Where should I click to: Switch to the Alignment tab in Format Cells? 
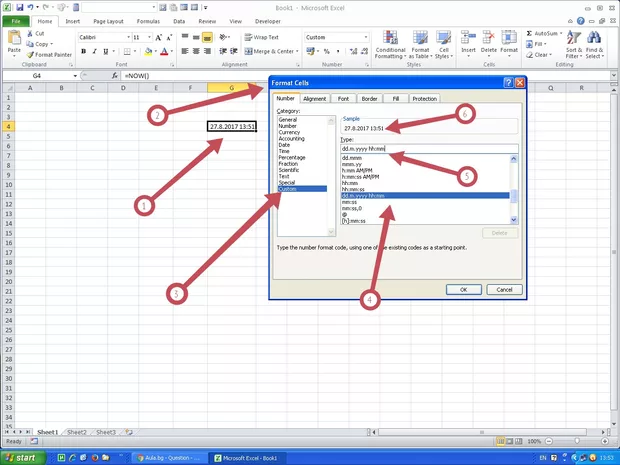[x=315, y=99]
